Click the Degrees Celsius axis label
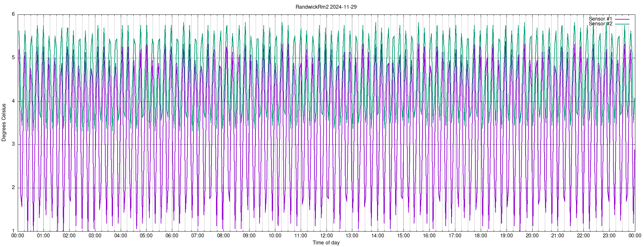 tap(4, 123)
